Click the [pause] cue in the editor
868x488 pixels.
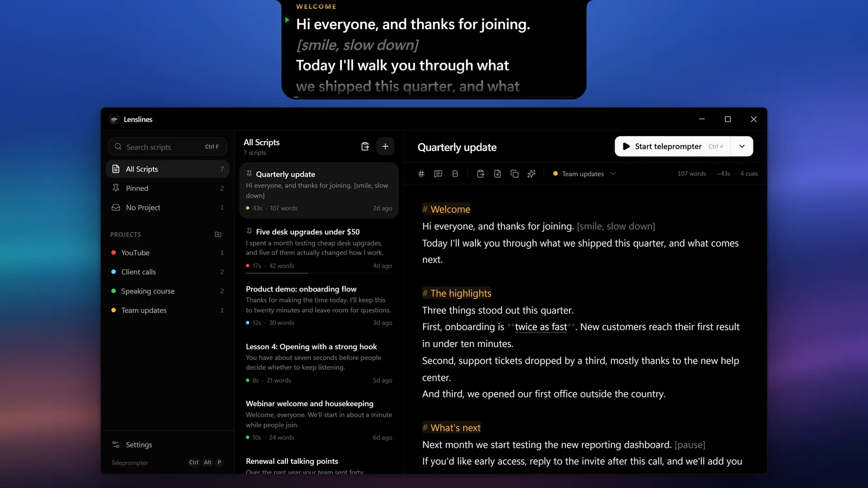click(x=690, y=445)
